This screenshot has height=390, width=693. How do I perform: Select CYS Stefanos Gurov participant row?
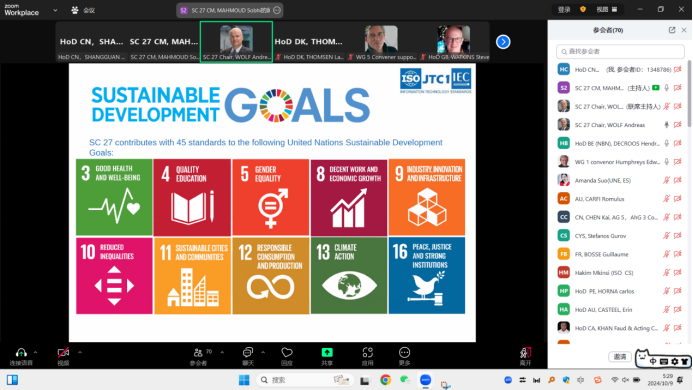[x=619, y=236]
